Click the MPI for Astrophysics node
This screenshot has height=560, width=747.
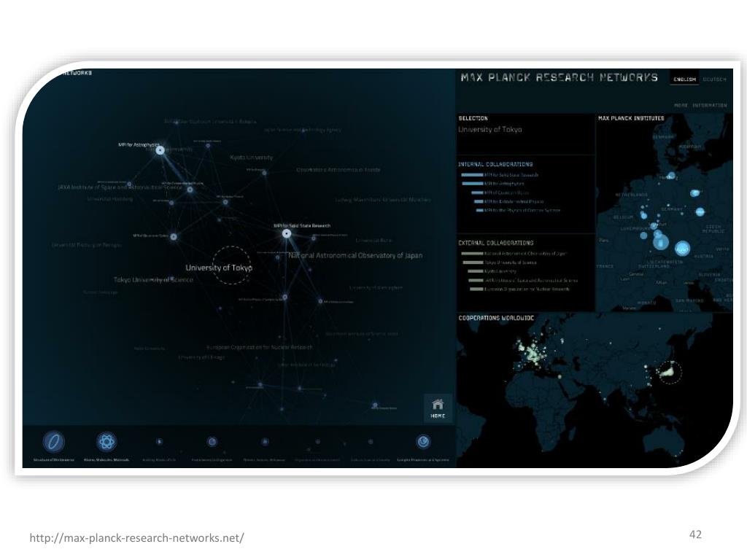point(160,150)
